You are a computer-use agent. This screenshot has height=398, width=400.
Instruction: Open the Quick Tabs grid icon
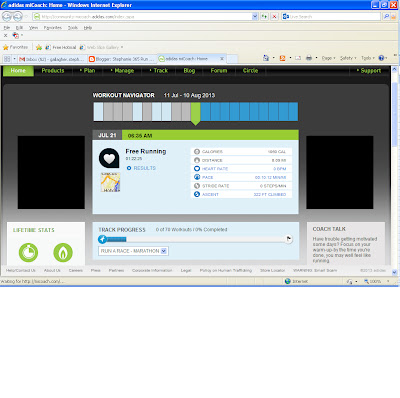7,59
